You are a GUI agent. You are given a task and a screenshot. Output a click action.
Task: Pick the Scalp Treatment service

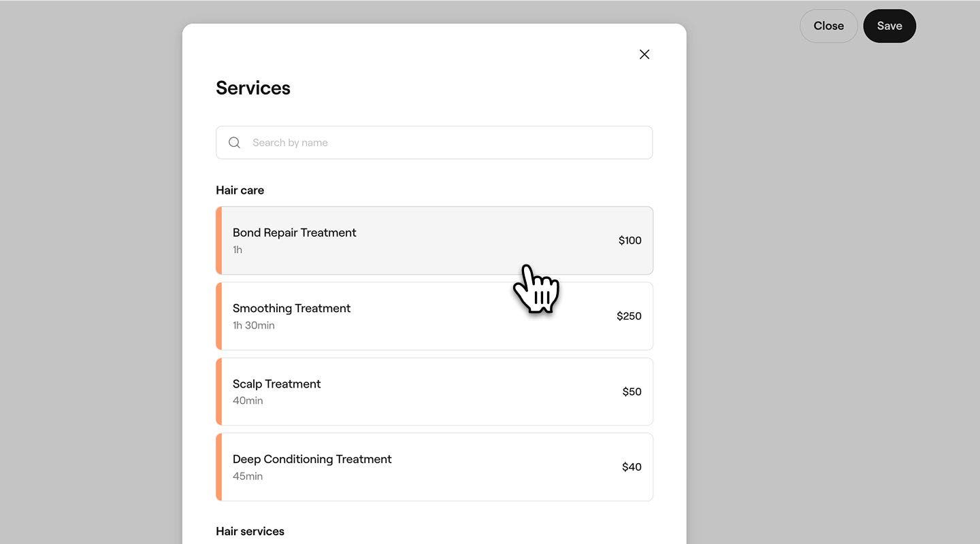point(408,392)
